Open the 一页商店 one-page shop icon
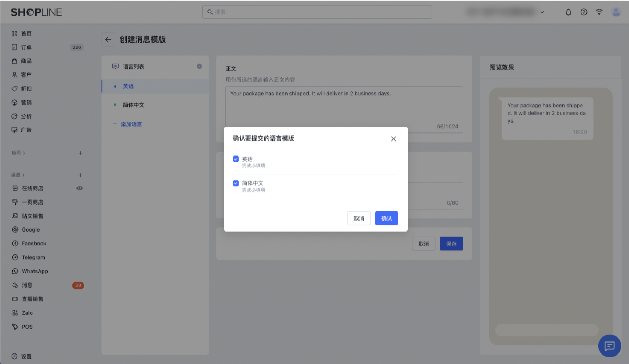Screen dimensions: 629x364 coord(15,202)
